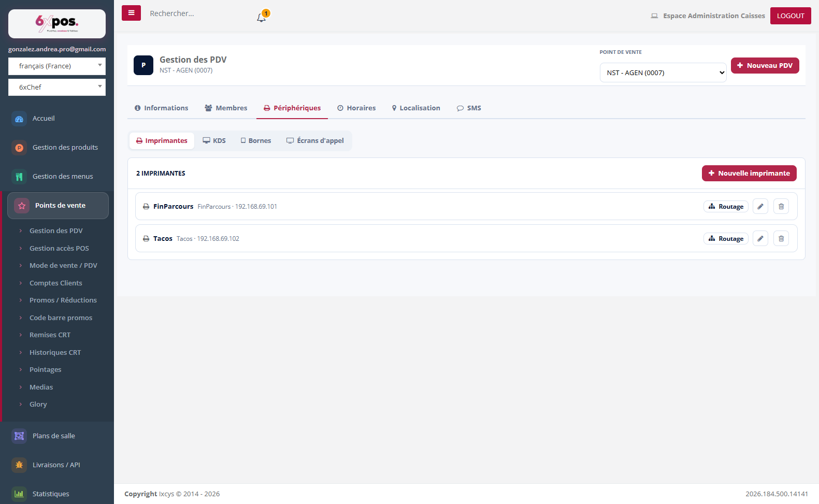Edit the FinParcours printer with pencil icon
819x504 pixels.
760,206
